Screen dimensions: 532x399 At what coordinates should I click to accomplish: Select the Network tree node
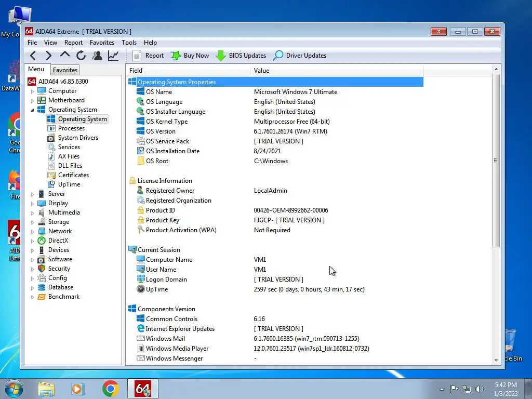60,231
